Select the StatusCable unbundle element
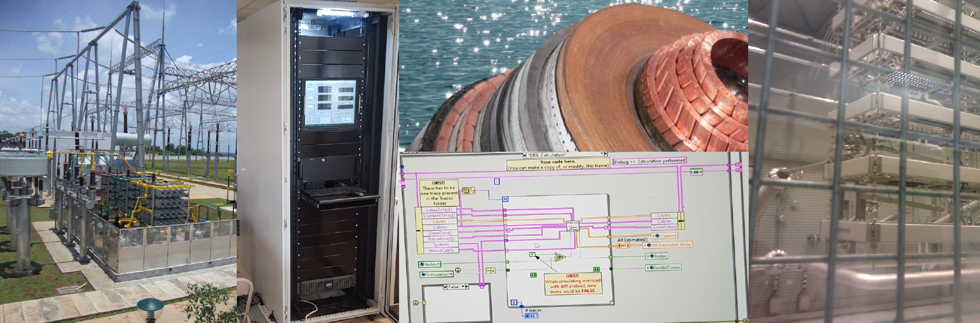Image resolution: width=980 pixels, height=323 pixels. (x=441, y=250)
